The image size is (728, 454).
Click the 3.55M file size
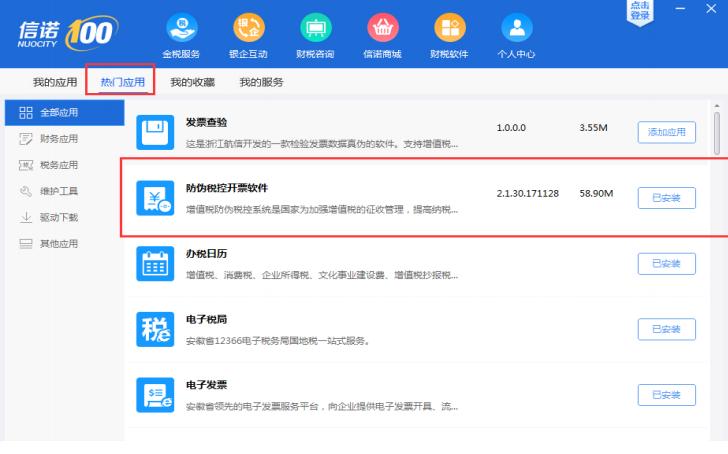[593, 128]
